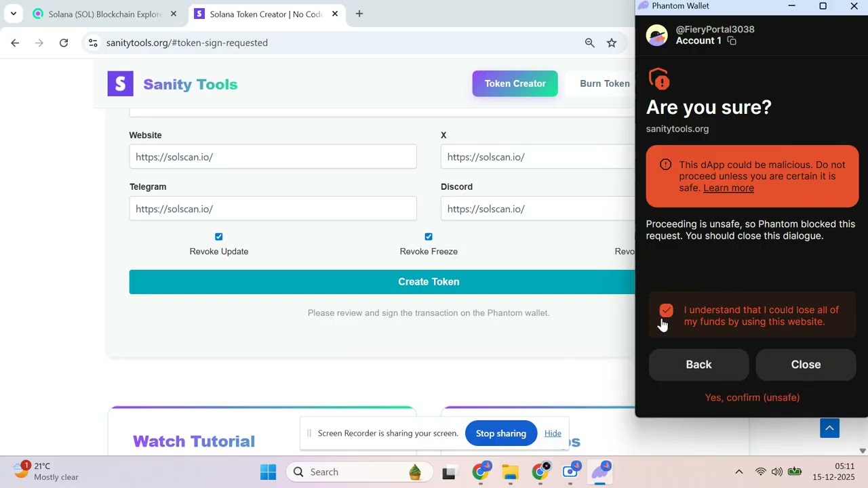Click 'Yes, confirm (unsafe)' link

752,397
